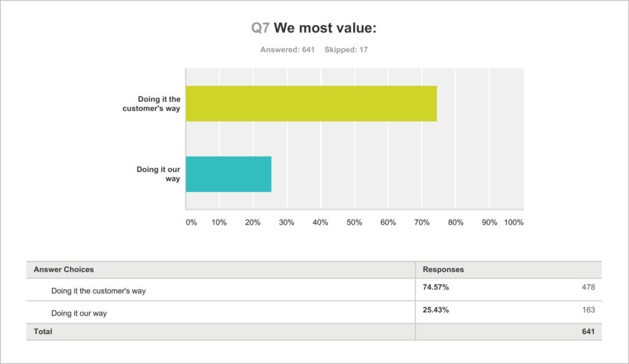Click the 'Responses' column header

coord(443,269)
